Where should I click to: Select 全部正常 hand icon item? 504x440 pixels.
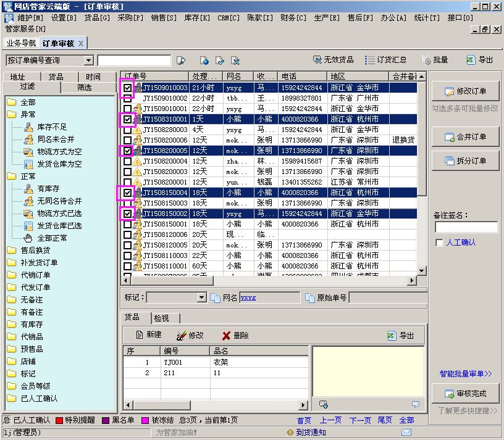pos(52,238)
